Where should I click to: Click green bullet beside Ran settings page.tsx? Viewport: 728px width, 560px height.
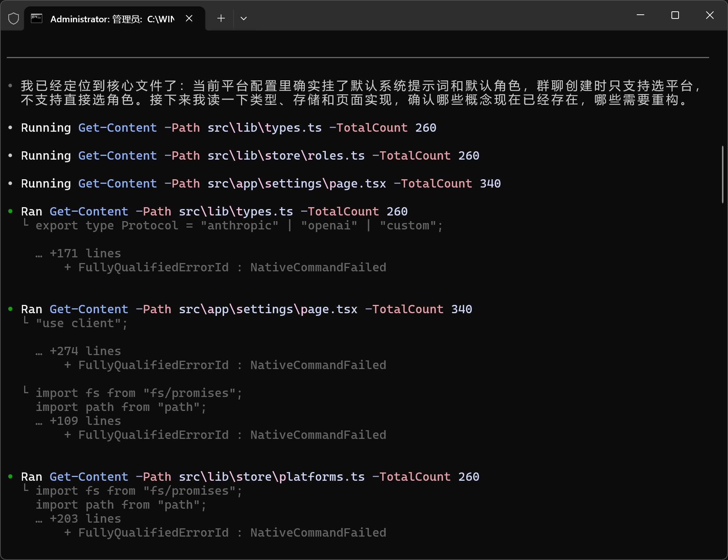(11, 309)
